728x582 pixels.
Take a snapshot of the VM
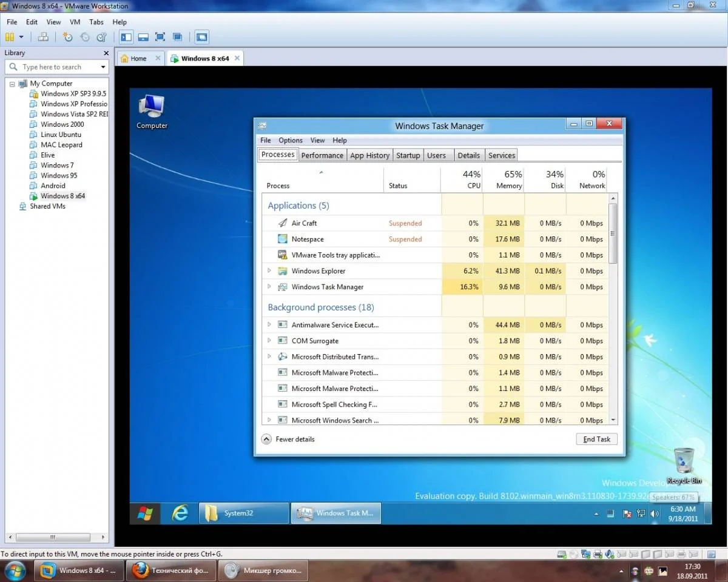pyautogui.click(x=68, y=37)
